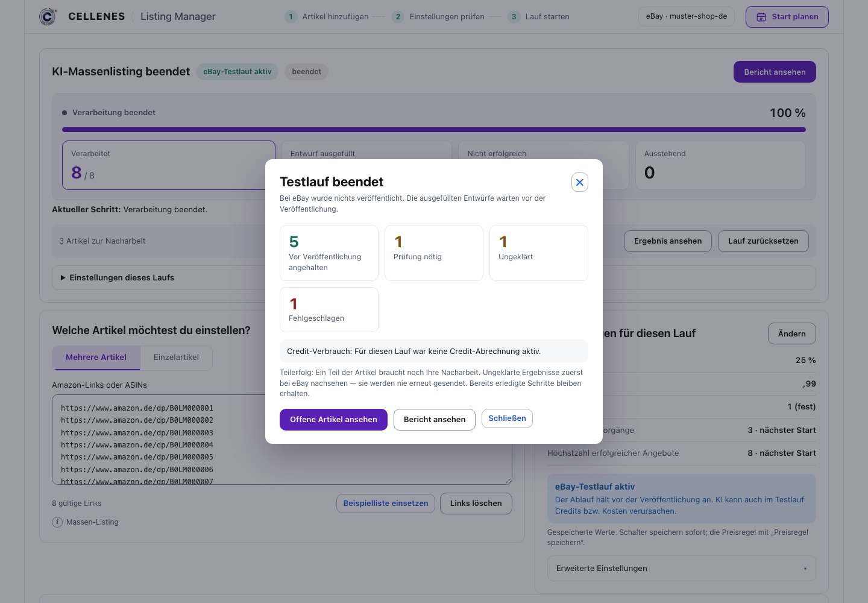Click the calendar icon in Start planen

(x=761, y=17)
